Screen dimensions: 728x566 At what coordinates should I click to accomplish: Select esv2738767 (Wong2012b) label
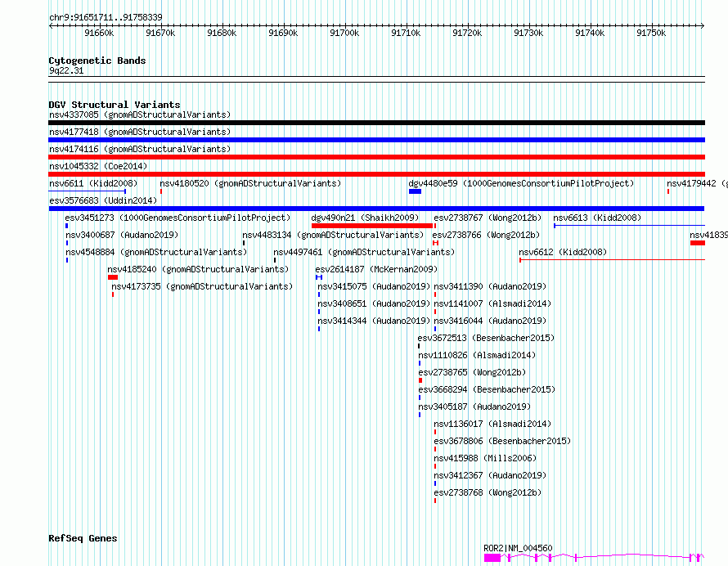tap(488, 218)
